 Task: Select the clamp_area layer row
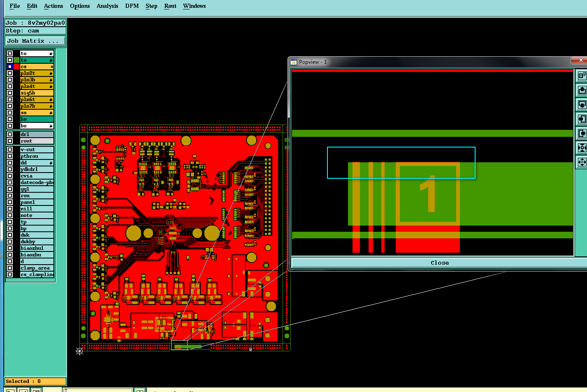click(x=30, y=268)
